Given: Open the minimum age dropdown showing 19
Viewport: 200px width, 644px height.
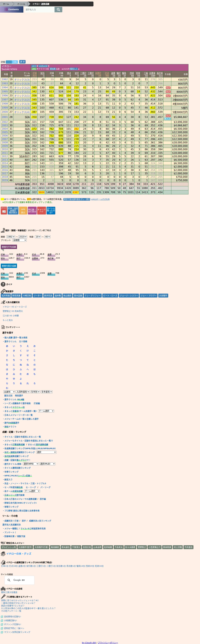Looking at the screenshot, I should (38, 237).
